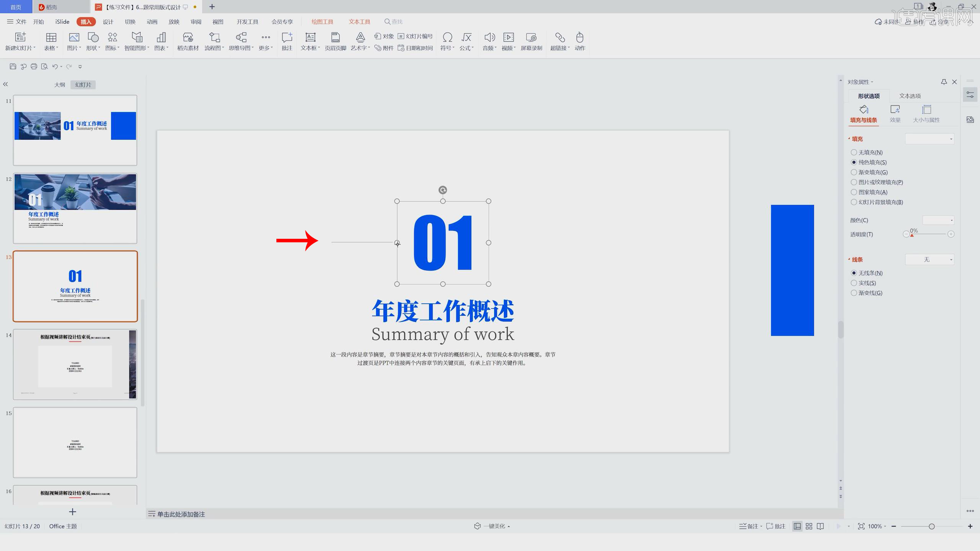Open the Comment (批注) ribbon icon
The image size is (980, 551).
tap(287, 37)
